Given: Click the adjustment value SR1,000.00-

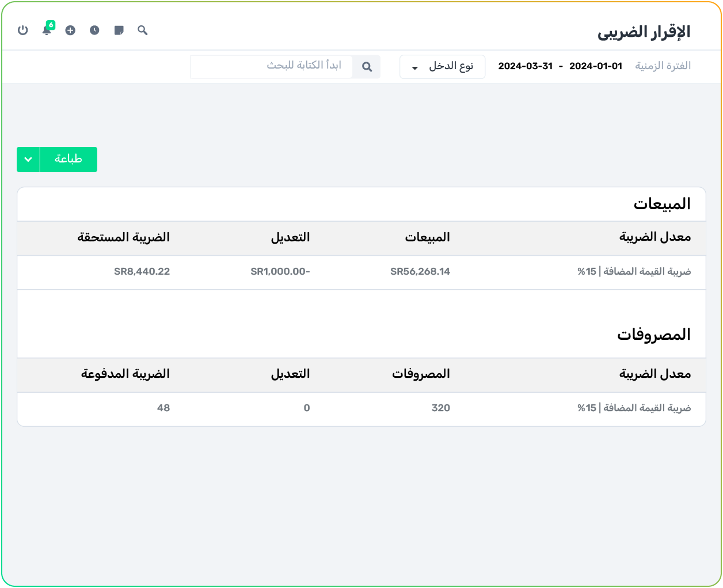Looking at the screenshot, I should 280,272.
